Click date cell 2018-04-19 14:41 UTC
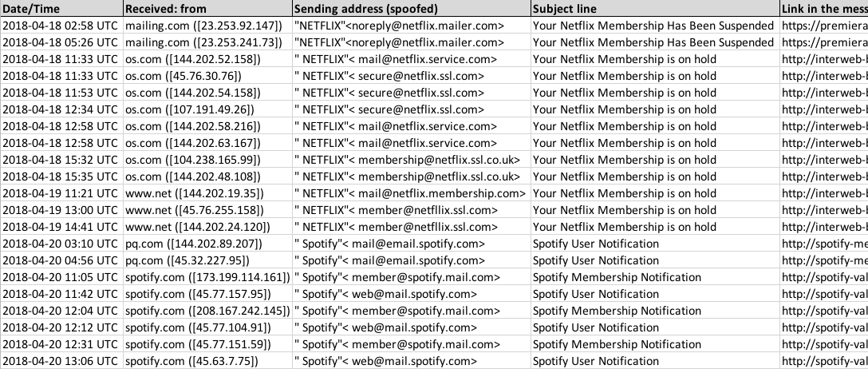The width and height of the screenshot is (868, 369). pyautogui.click(x=61, y=227)
